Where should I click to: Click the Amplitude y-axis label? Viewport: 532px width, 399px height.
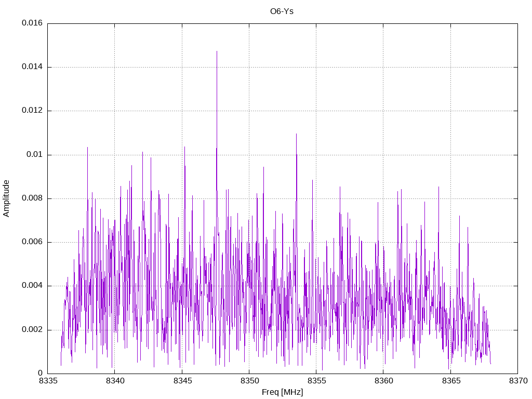(7, 198)
